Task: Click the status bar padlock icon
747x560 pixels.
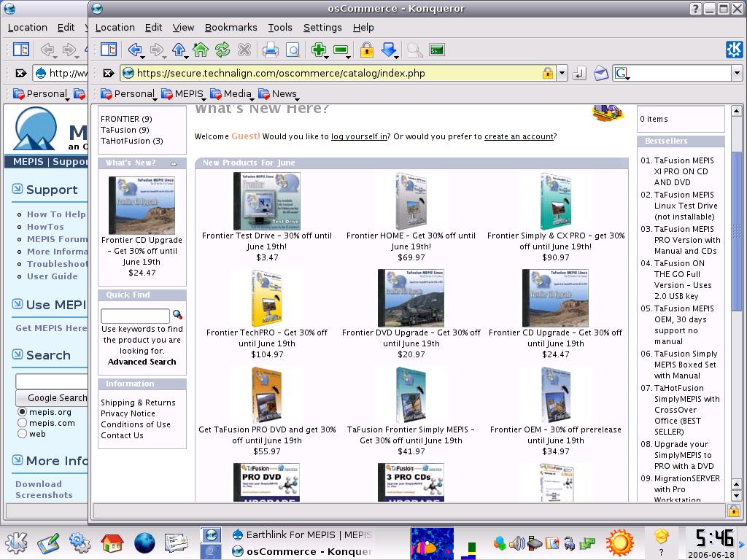Action: (733, 511)
